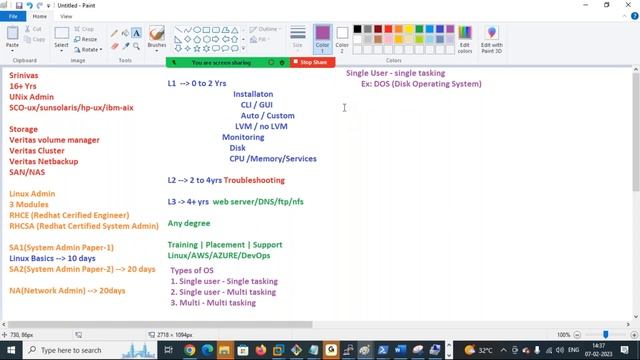This screenshot has width=640, height=360.
Task: Click the Brushes tool icon
Action: pyautogui.click(x=157, y=33)
